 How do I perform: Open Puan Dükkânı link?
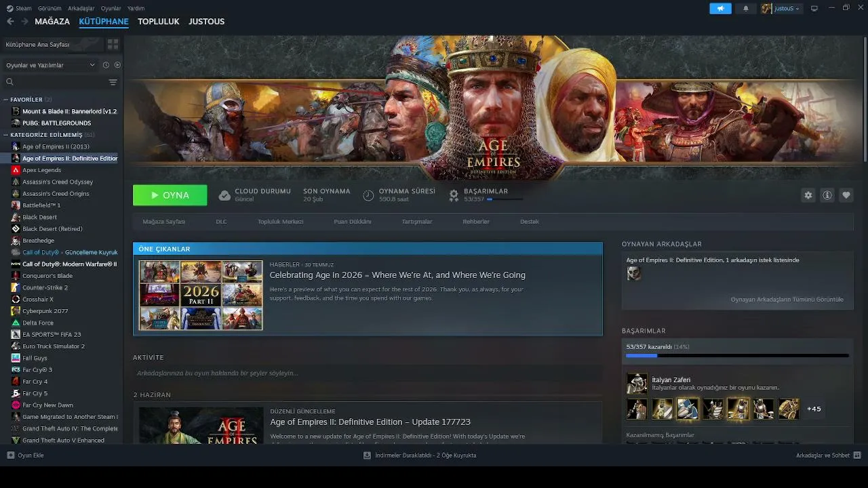point(353,222)
